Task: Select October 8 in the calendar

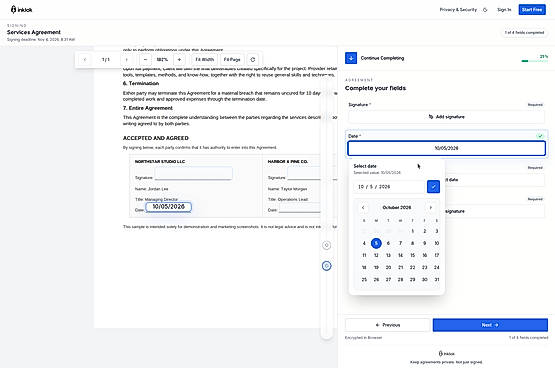Action: pyautogui.click(x=412, y=243)
